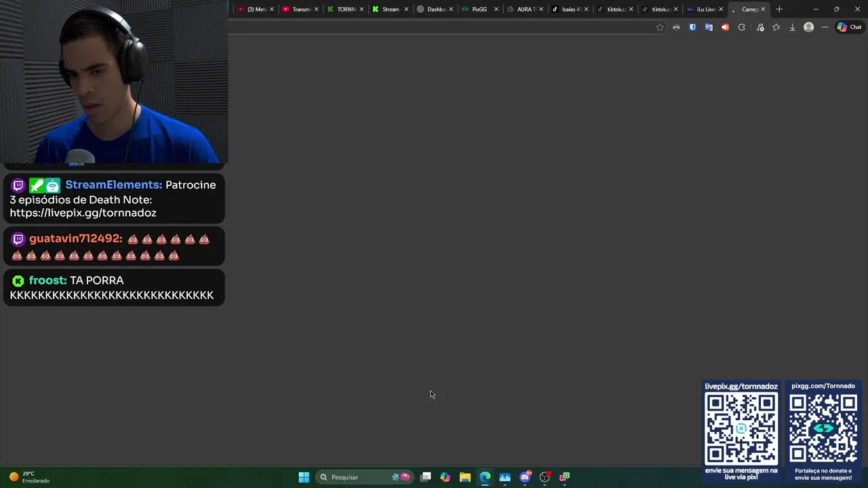This screenshot has height=488, width=868.
Task: Open the Downloads arrow icon
Action: [x=792, y=27]
